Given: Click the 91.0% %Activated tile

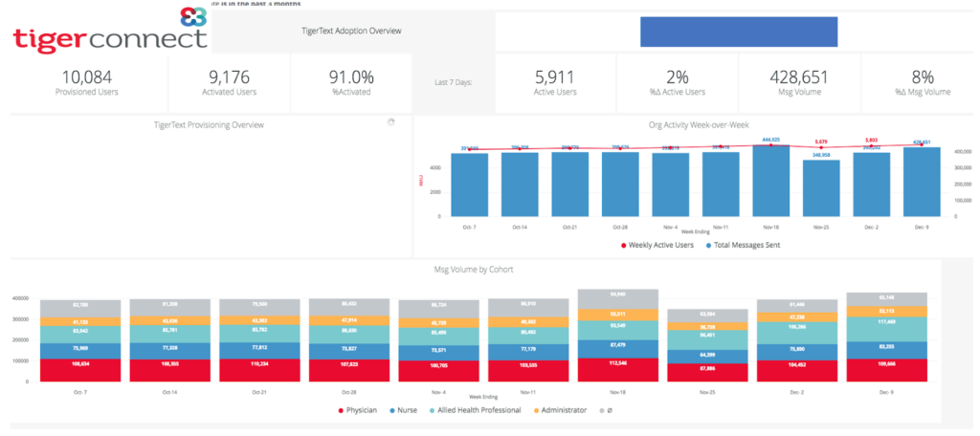Looking at the screenshot, I should click(351, 83).
